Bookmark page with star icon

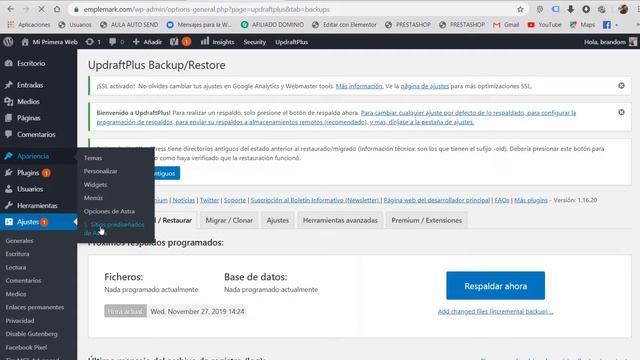[520, 9]
